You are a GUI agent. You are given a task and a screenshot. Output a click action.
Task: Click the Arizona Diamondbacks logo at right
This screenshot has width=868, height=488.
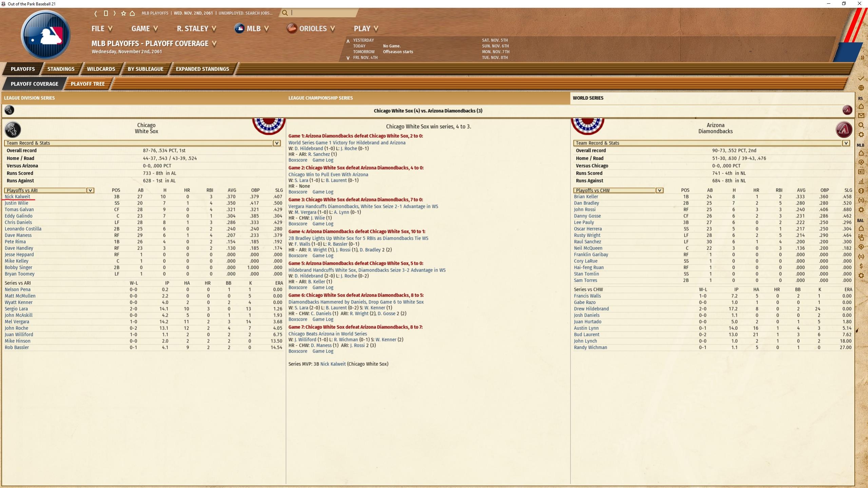(844, 130)
